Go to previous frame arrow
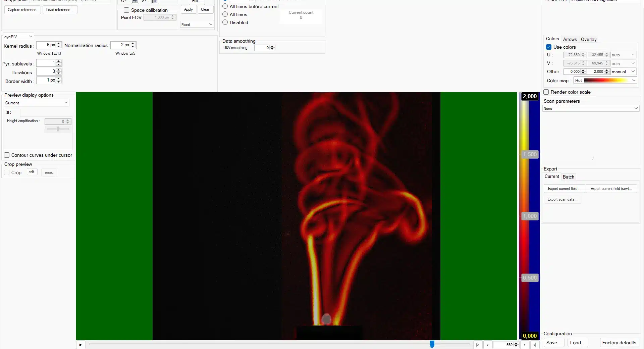Image resolution: width=644 pixels, height=349 pixels. (x=488, y=345)
